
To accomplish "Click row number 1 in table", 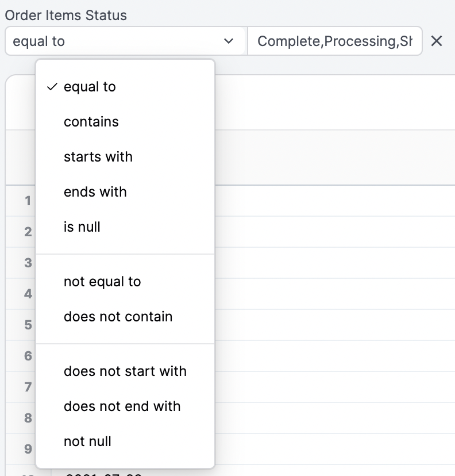I will [28, 201].
